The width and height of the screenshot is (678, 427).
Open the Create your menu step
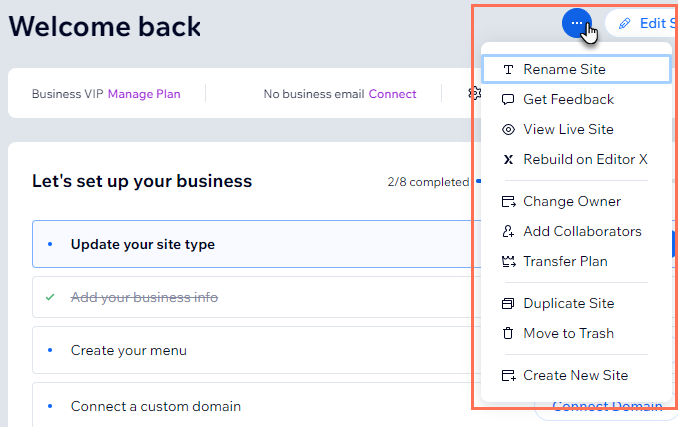coord(257,350)
